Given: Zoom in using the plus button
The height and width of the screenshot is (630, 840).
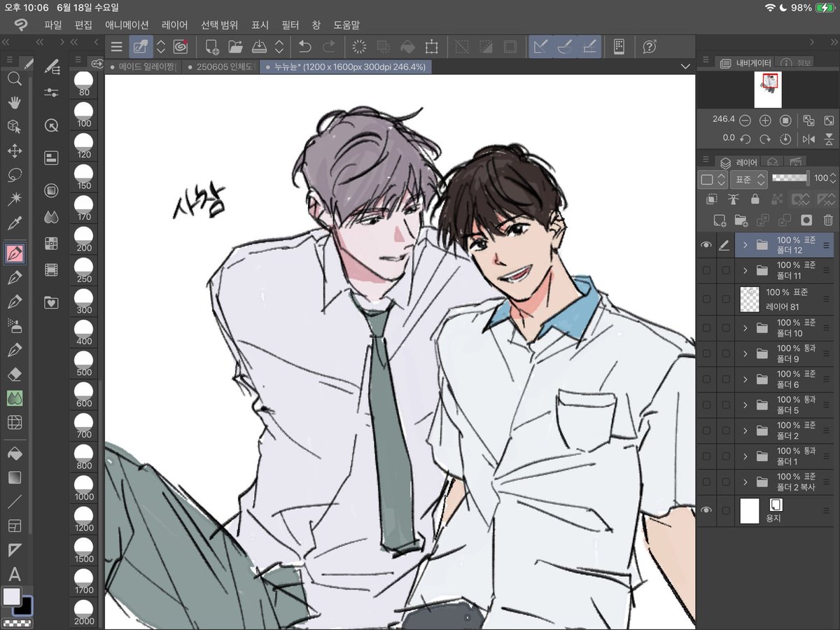Looking at the screenshot, I should click(x=765, y=120).
